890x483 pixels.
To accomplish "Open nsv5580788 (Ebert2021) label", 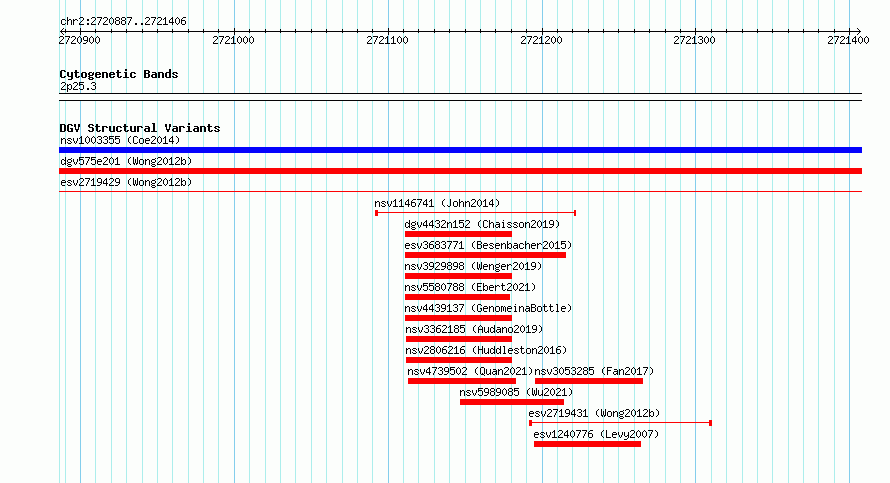I will 470,287.
